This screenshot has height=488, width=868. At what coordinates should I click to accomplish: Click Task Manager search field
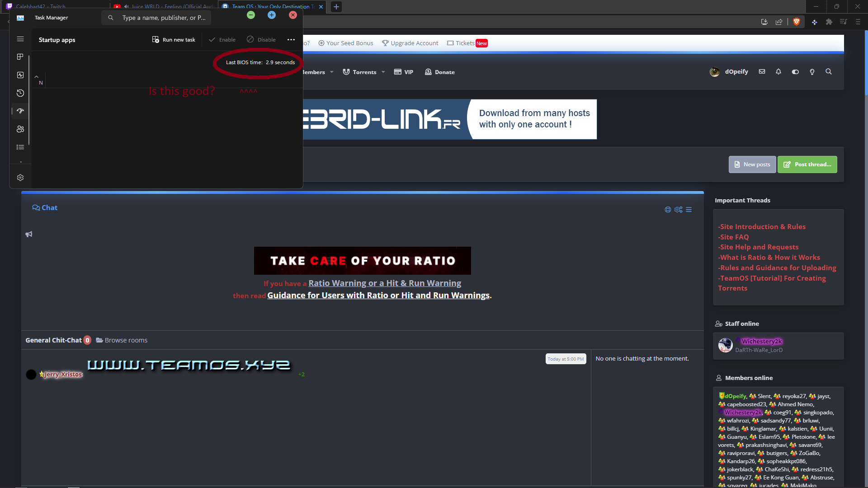point(156,18)
